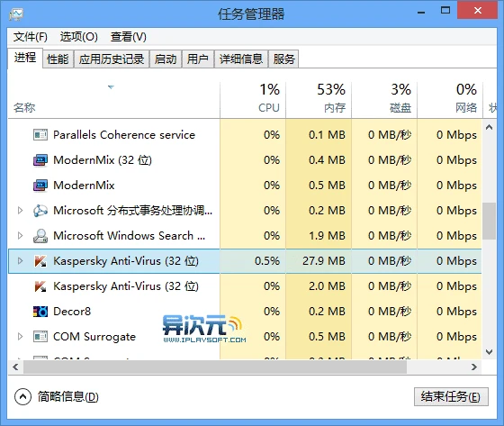This screenshot has height=426, width=504.
Task: Click the 1.9 MB memory value
Action: [327, 236]
